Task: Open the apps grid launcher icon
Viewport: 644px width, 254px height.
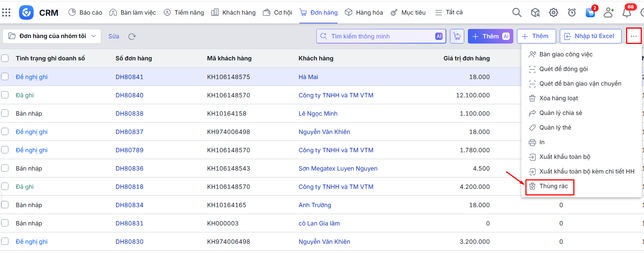Action: pyautogui.click(x=6, y=12)
